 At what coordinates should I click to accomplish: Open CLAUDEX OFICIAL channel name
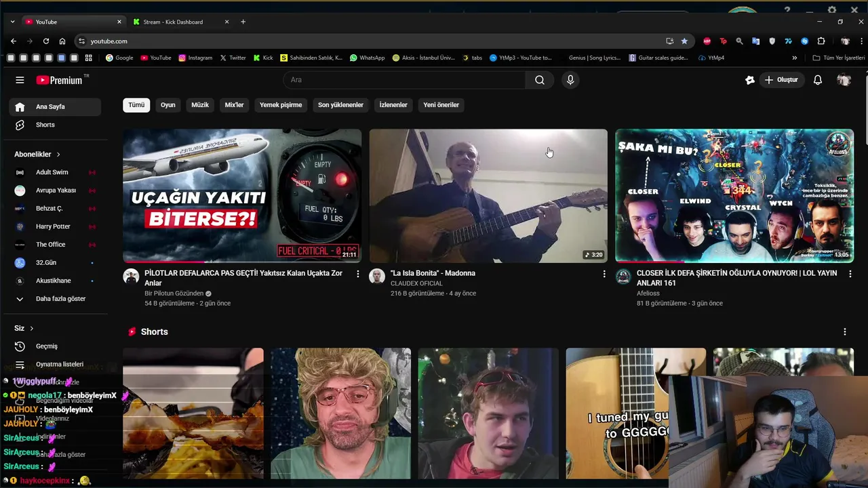pos(416,283)
